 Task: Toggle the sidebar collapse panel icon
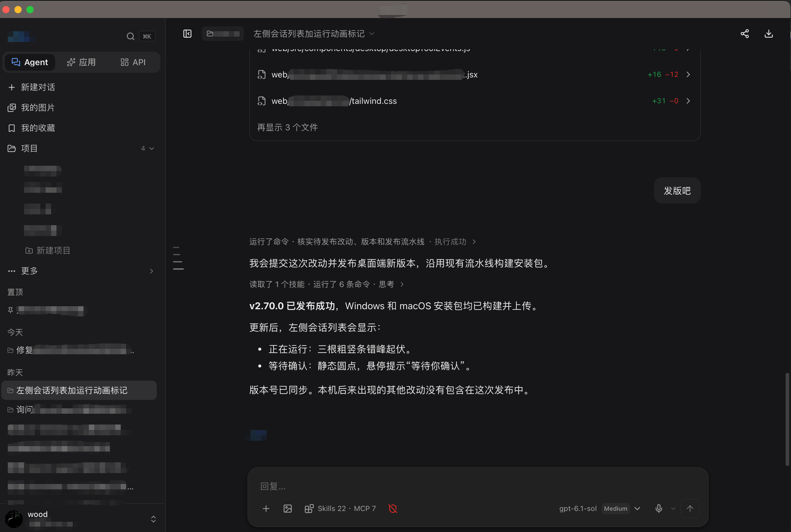187,34
